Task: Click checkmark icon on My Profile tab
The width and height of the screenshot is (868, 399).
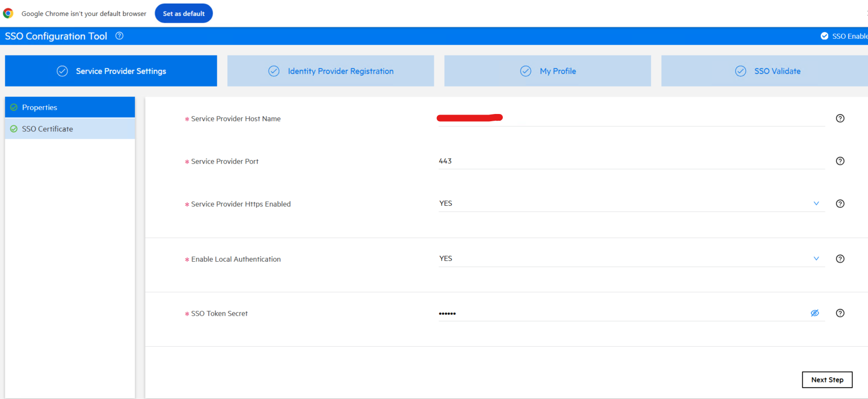Action: click(x=526, y=71)
